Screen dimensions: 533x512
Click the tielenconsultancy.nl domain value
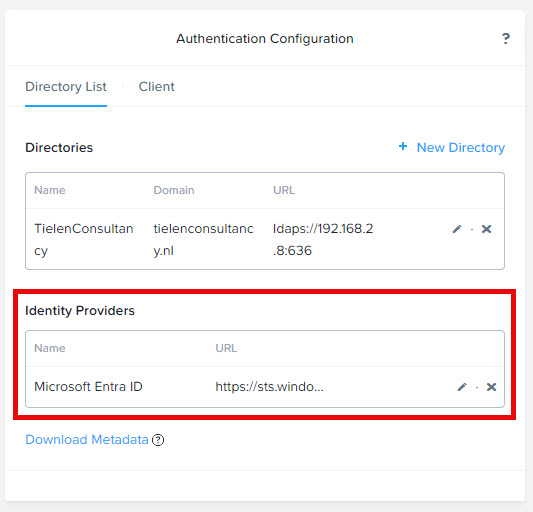click(203, 239)
